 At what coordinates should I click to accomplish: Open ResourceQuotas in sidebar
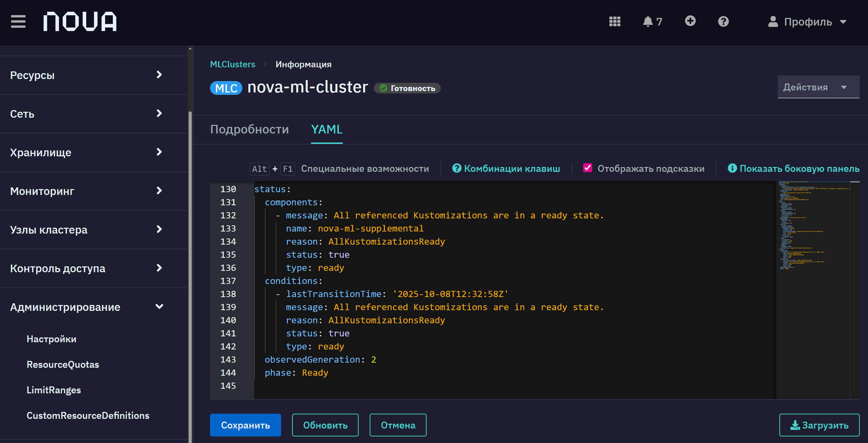coord(63,364)
